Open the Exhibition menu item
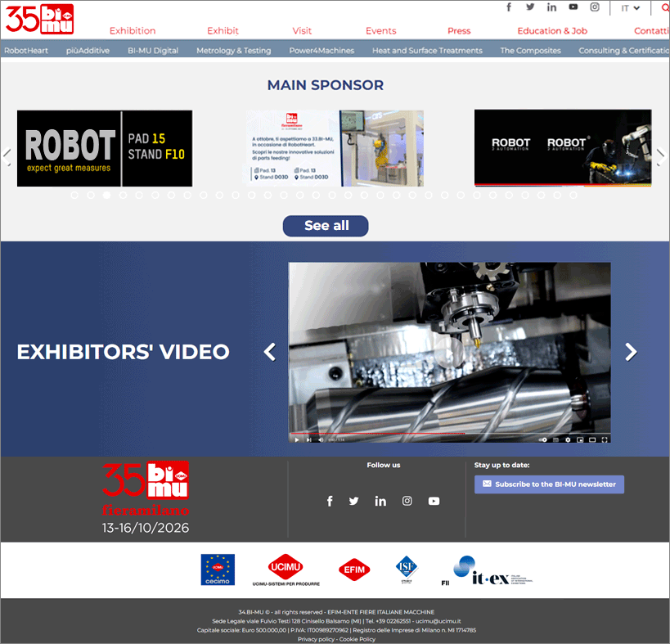 (133, 31)
